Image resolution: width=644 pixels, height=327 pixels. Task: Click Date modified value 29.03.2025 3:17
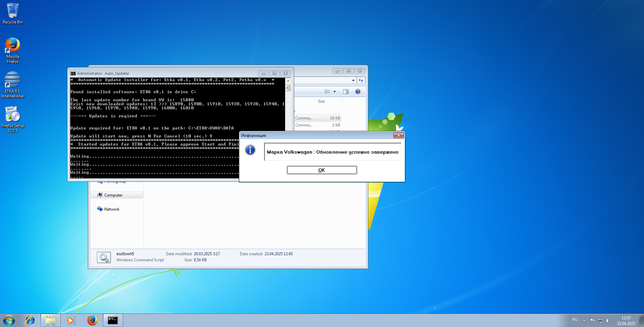pyautogui.click(x=207, y=254)
